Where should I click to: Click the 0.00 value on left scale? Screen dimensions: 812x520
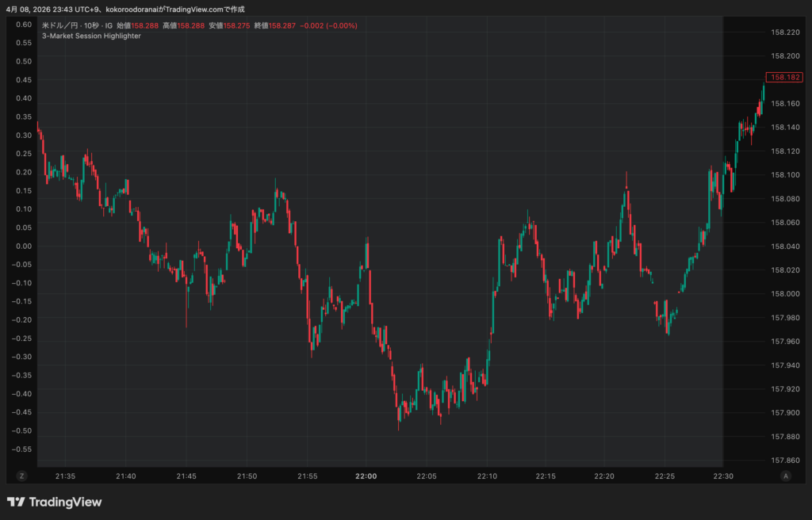(23, 246)
